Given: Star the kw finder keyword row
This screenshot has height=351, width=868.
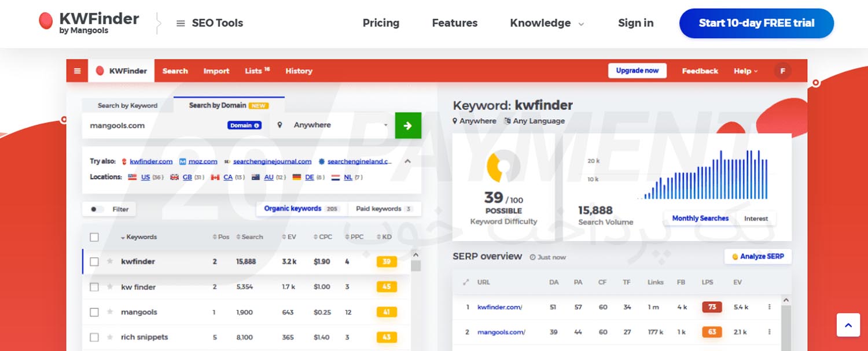Looking at the screenshot, I should click(x=110, y=287).
